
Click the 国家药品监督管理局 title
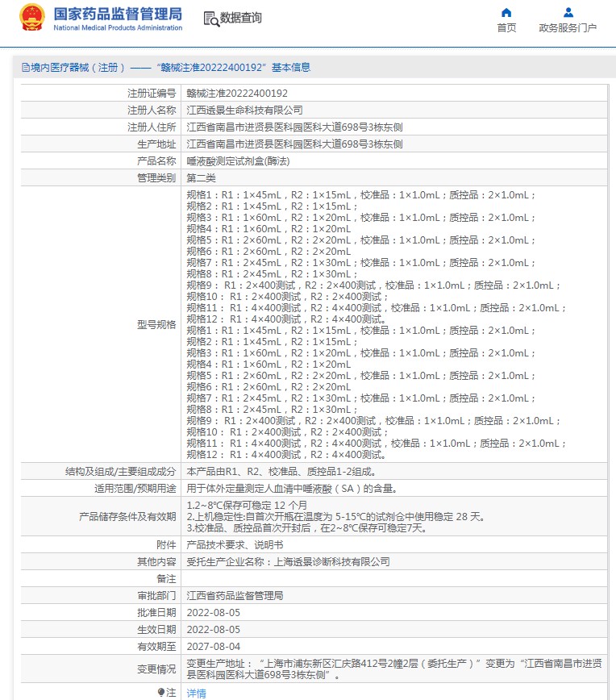(118, 14)
